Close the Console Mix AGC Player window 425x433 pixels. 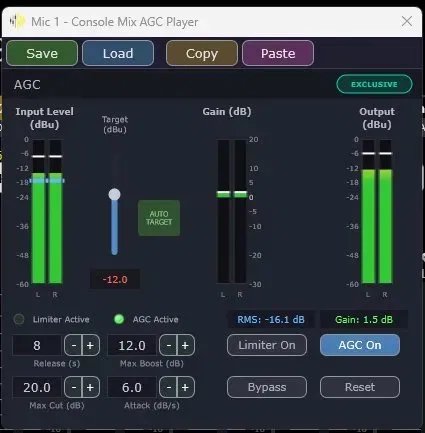point(407,21)
